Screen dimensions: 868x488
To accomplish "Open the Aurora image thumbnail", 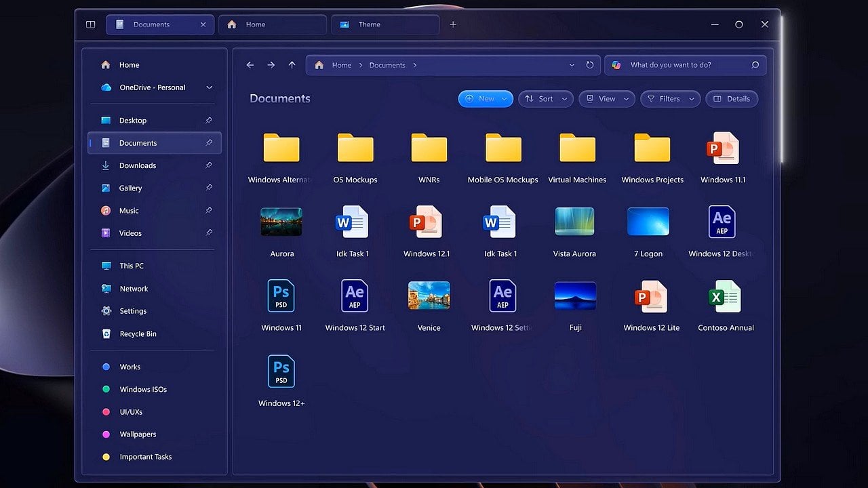I will (x=281, y=222).
